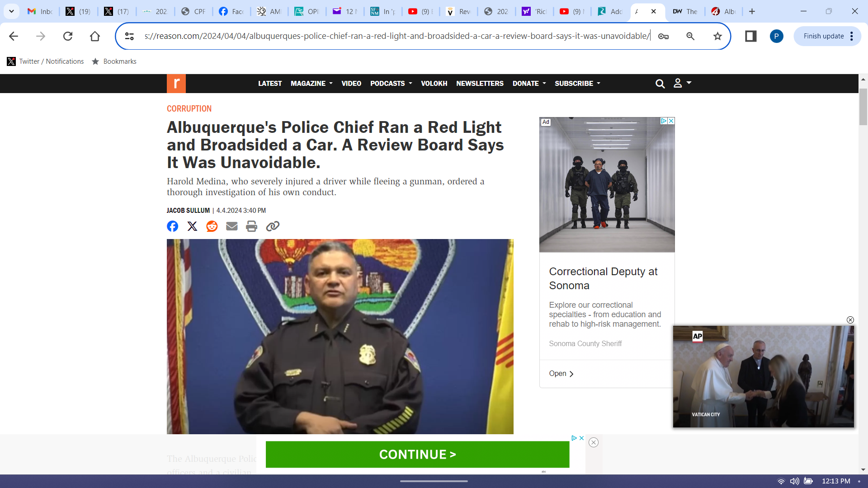This screenshot has height=488, width=868.
Task: Copy article link icon
Action: point(273,226)
